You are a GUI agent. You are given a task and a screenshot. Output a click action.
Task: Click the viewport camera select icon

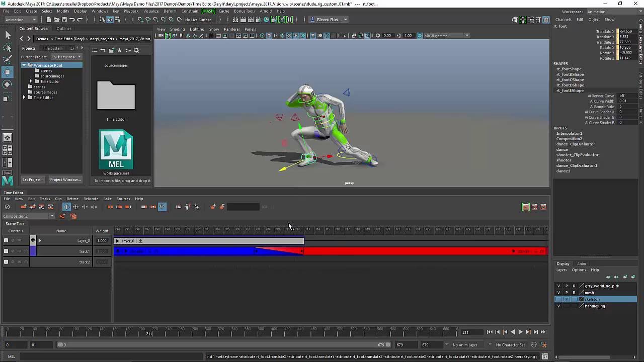(161, 36)
